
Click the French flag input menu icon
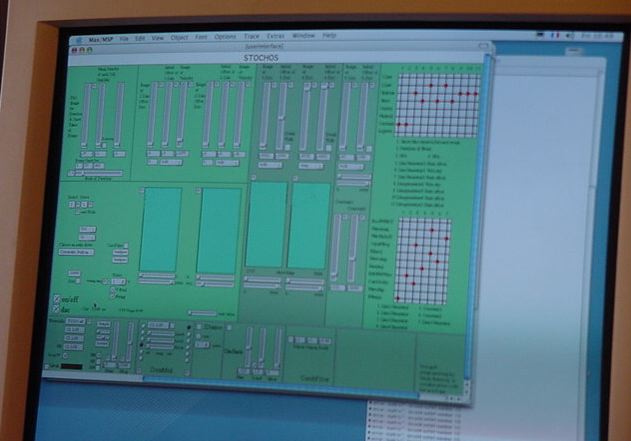(555, 35)
